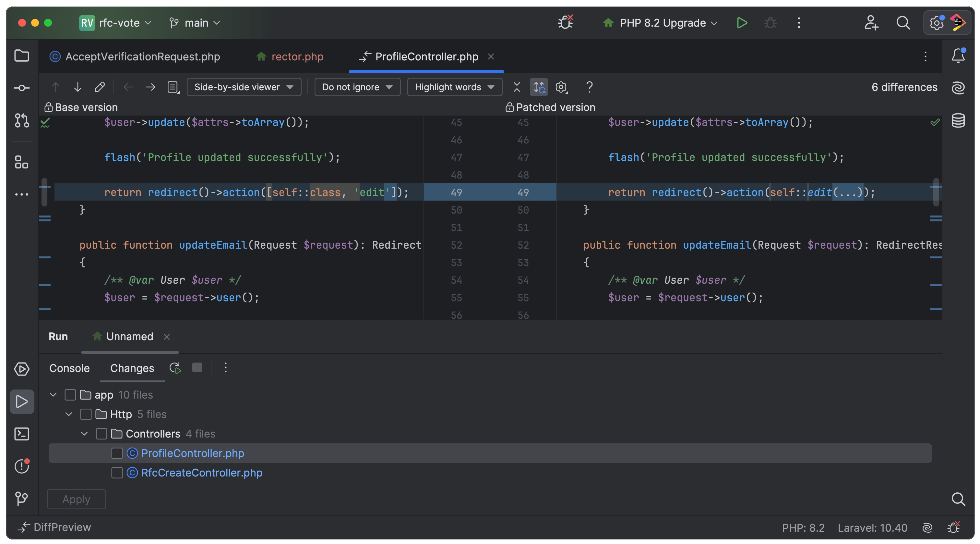Open the Terminal tool window
This screenshot has height=544, width=980.
point(22,434)
